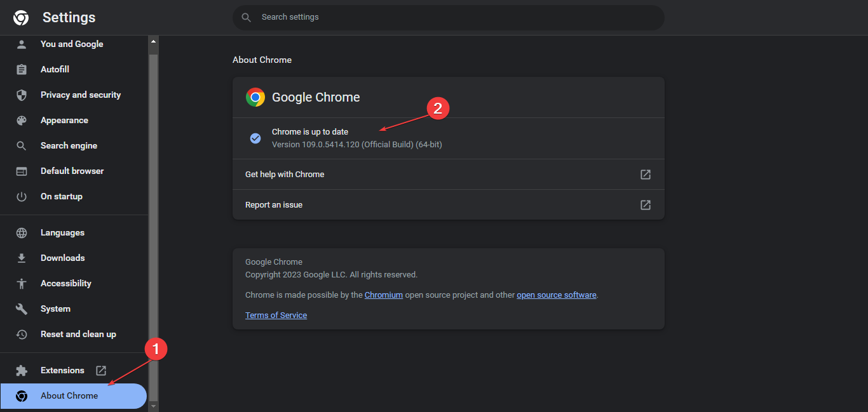868x412 pixels.
Task: Click sidebar scrollbar up arrow
Action: 153,41
